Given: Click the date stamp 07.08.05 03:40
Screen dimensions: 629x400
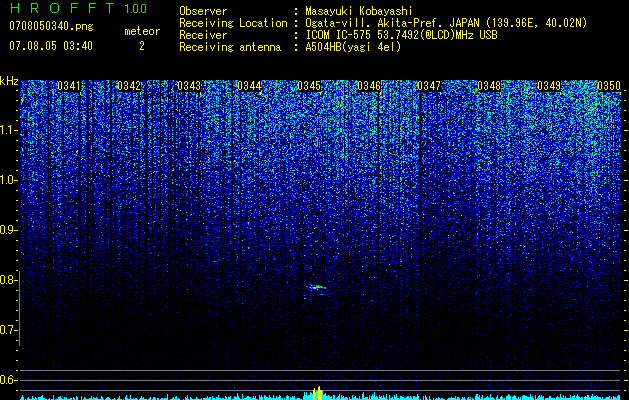Looking at the screenshot, I should pyautogui.click(x=51, y=46).
